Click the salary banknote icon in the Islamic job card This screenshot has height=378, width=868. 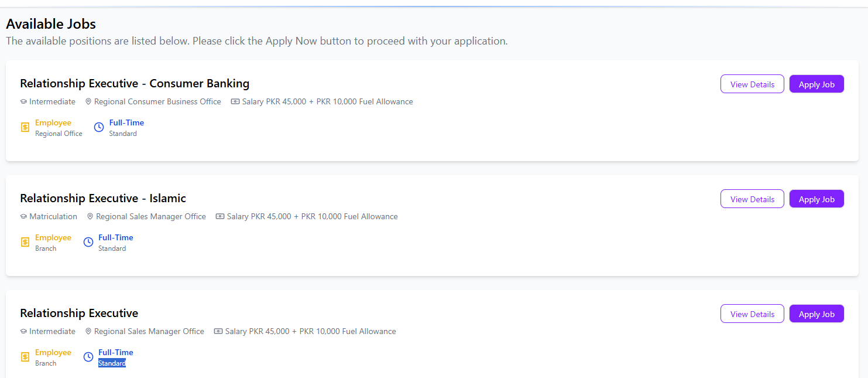220,217
